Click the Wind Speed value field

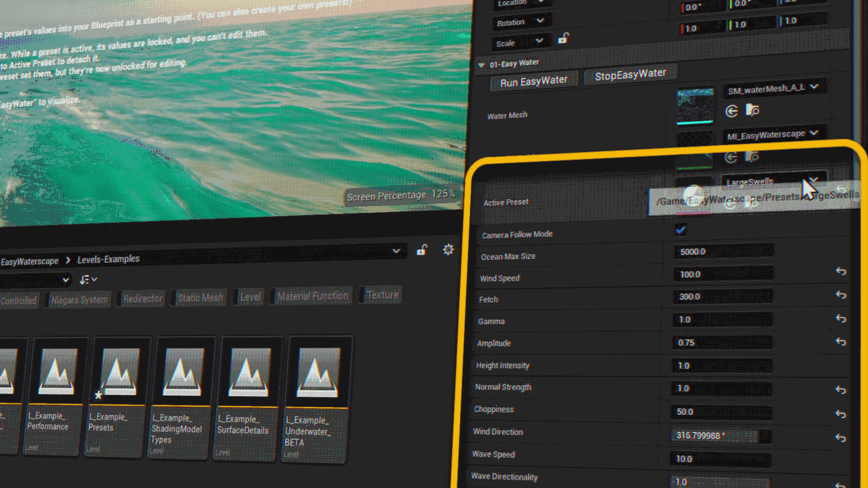(723, 274)
